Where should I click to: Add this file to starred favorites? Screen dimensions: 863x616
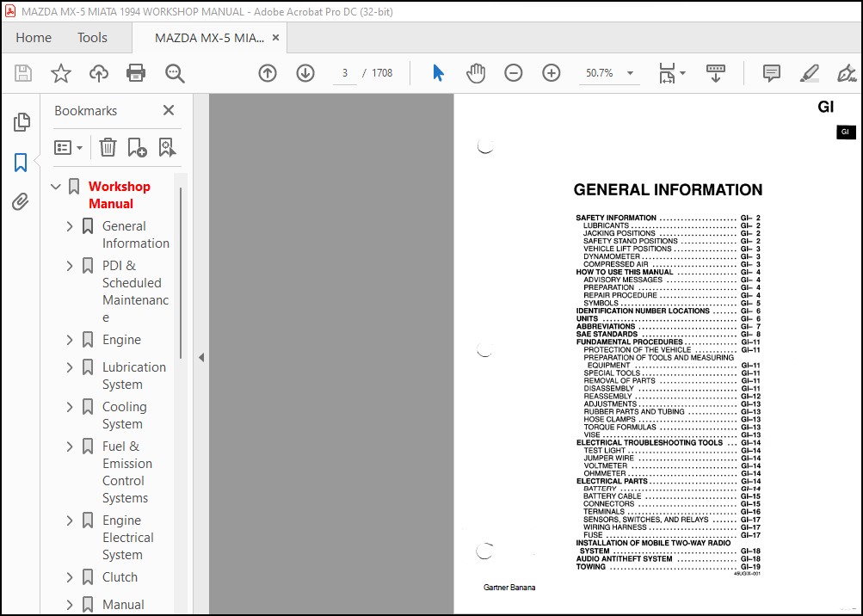[x=60, y=73]
